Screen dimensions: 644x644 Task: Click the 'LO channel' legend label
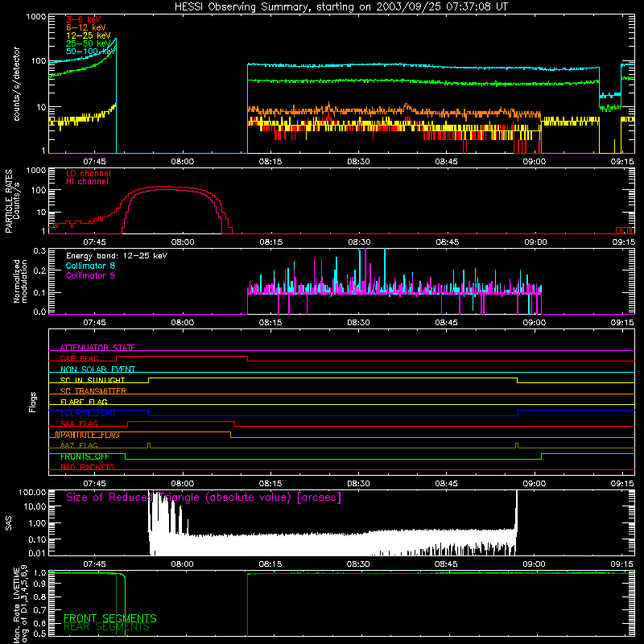tap(89, 173)
